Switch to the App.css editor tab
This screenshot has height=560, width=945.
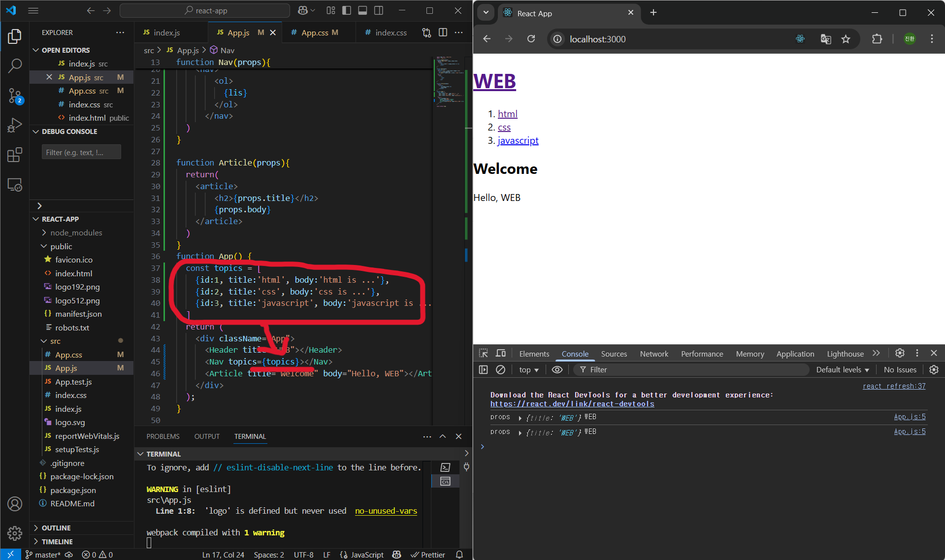[314, 33]
